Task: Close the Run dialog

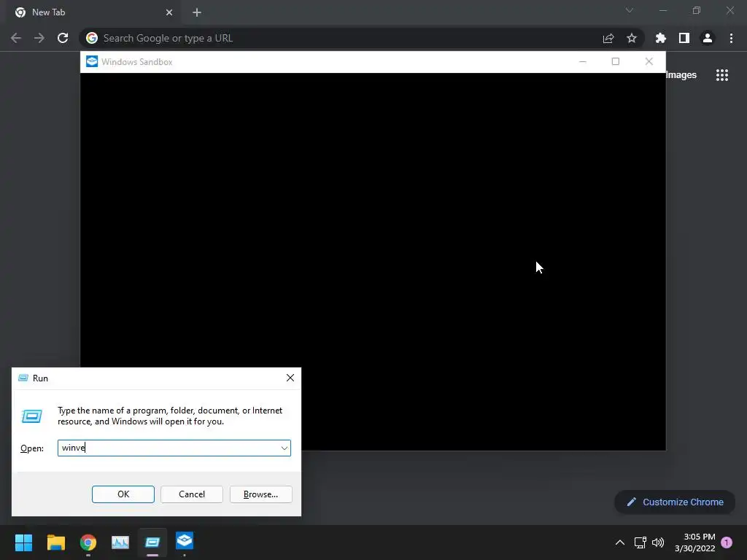Action: [x=290, y=378]
